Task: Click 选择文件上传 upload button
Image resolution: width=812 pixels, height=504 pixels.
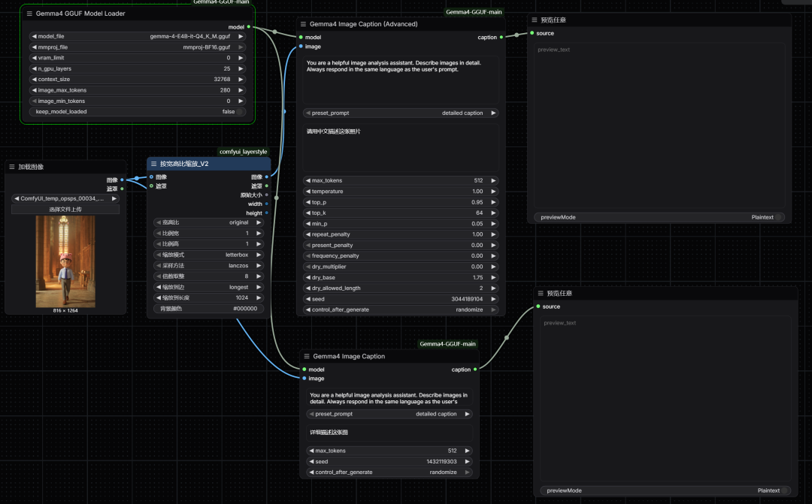Action: (65, 210)
